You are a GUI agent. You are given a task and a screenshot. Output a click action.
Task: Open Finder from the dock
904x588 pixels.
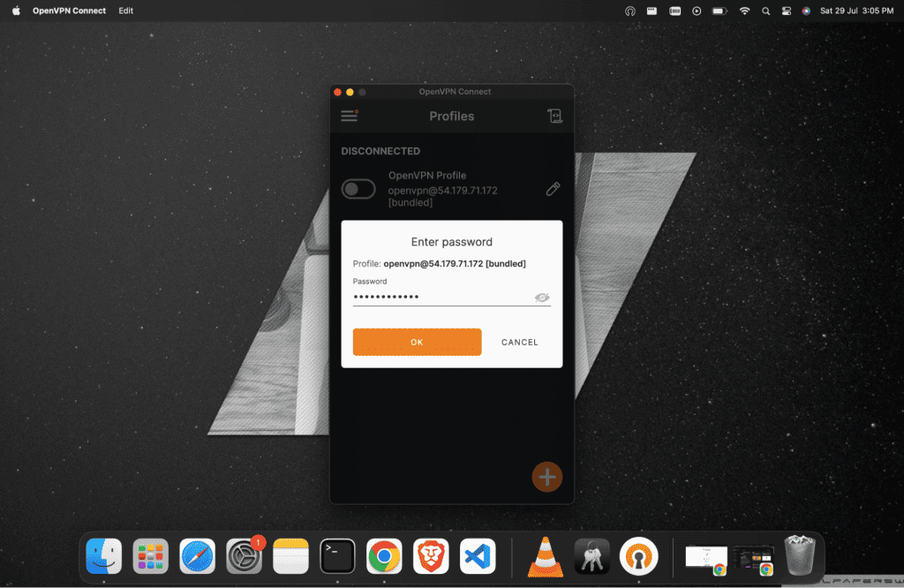(104, 556)
